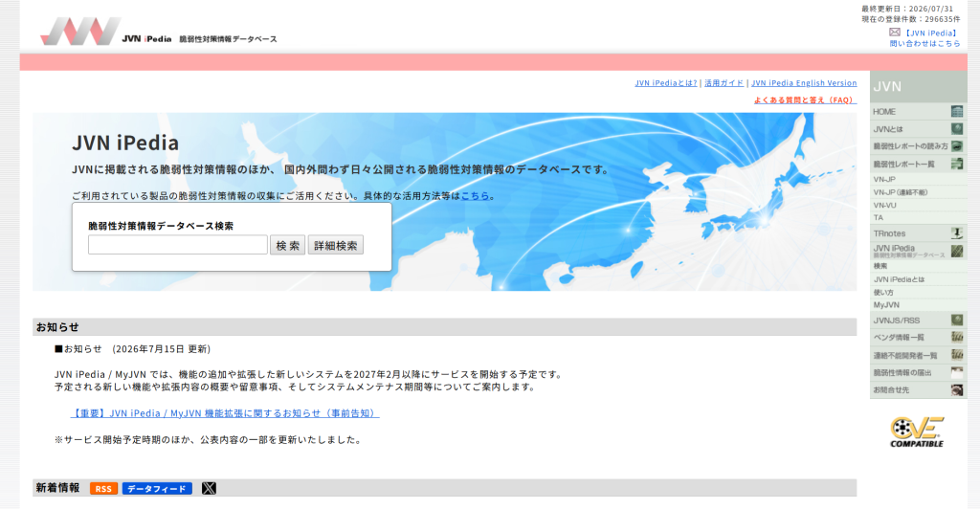Open the JVN iPediaとは? top link
Screen dimensions: 980x509
[x=666, y=83]
